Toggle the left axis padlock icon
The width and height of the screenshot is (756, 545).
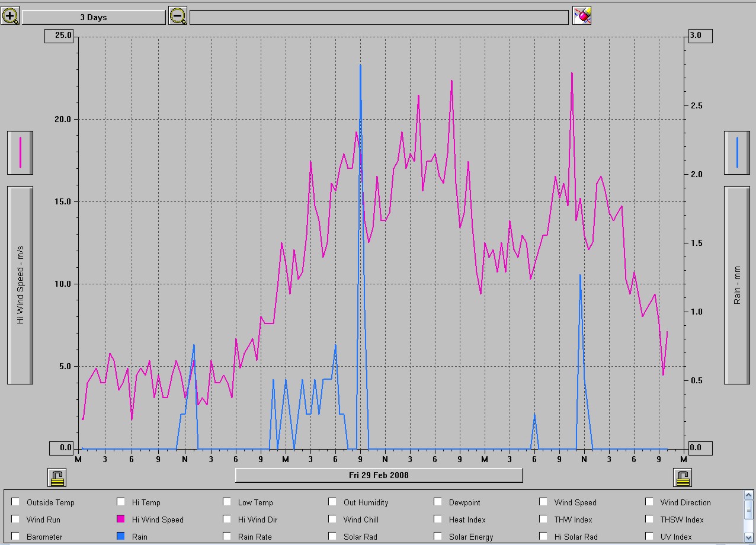click(x=57, y=477)
